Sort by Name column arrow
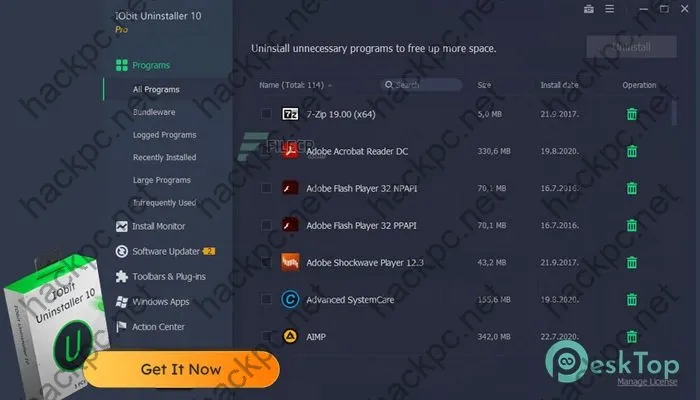 [330, 85]
